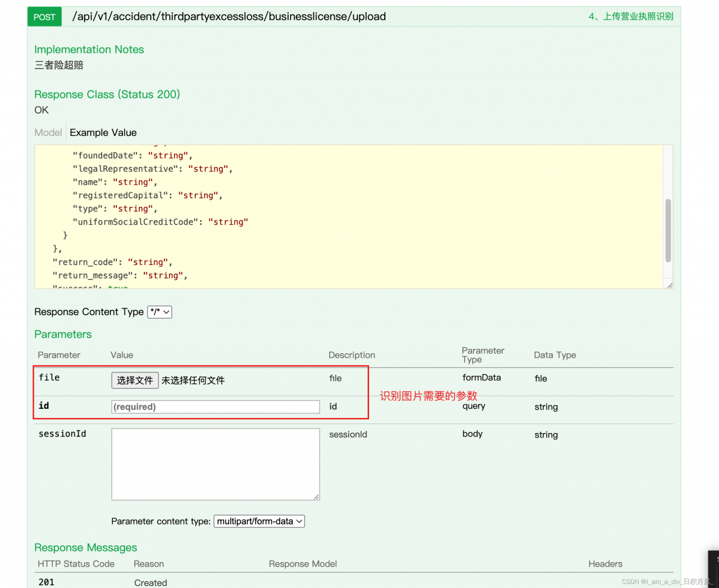Click the 201 HTTP status code

tap(47, 582)
